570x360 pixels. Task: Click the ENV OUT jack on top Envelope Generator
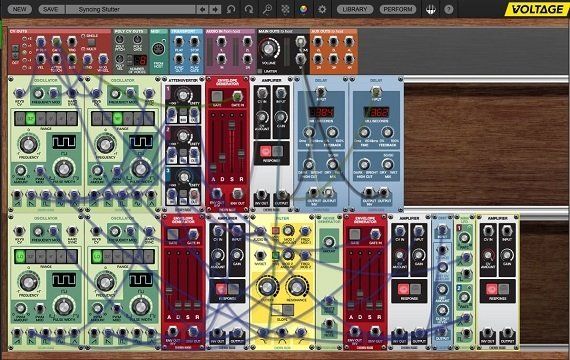click(x=237, y=194)
